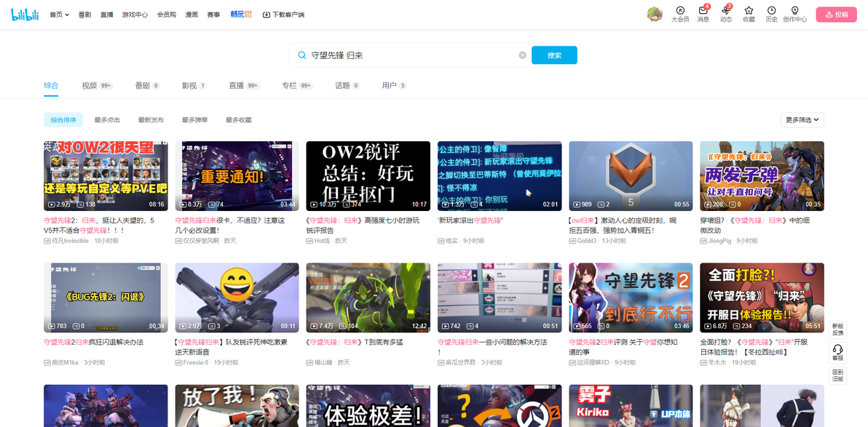This screenshot has height=427, width=868.
Task: Click the pink 投稿 upload button
Action: coord(836,15)
